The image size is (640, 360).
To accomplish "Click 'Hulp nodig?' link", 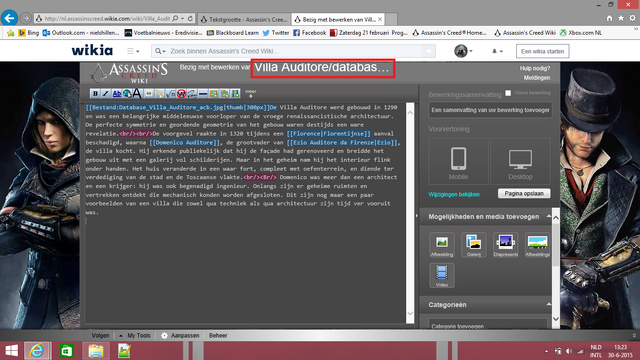I will (x=535, y=69).
